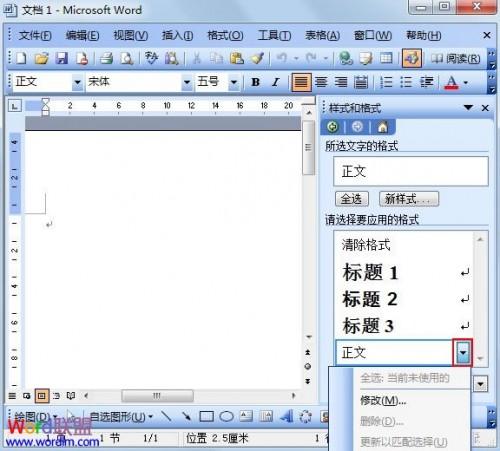Image resolution: width=500 pixels, height=451 pixels.
Task: Apply bulleted list
Action: click(406, 82)
